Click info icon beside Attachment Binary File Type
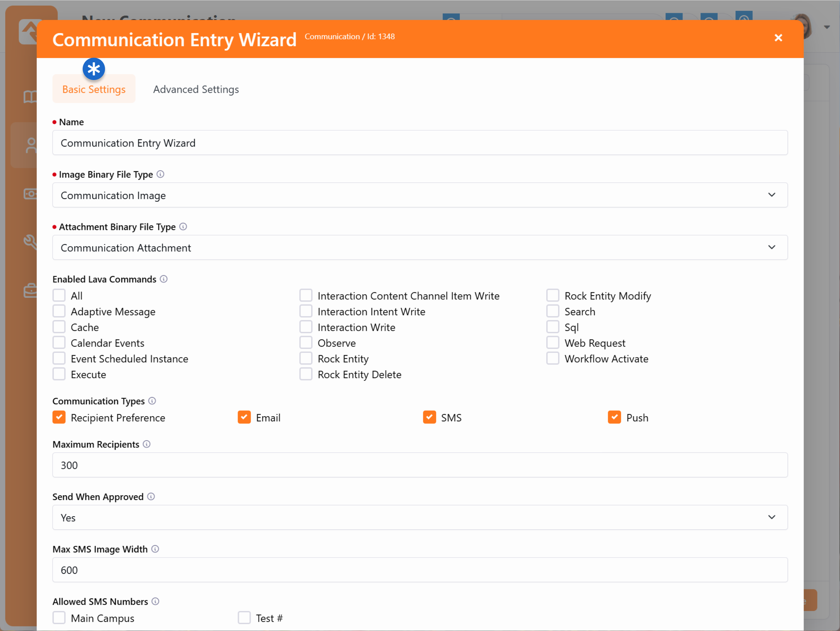This screenshot has height=631, width=840. pos(183,227)
